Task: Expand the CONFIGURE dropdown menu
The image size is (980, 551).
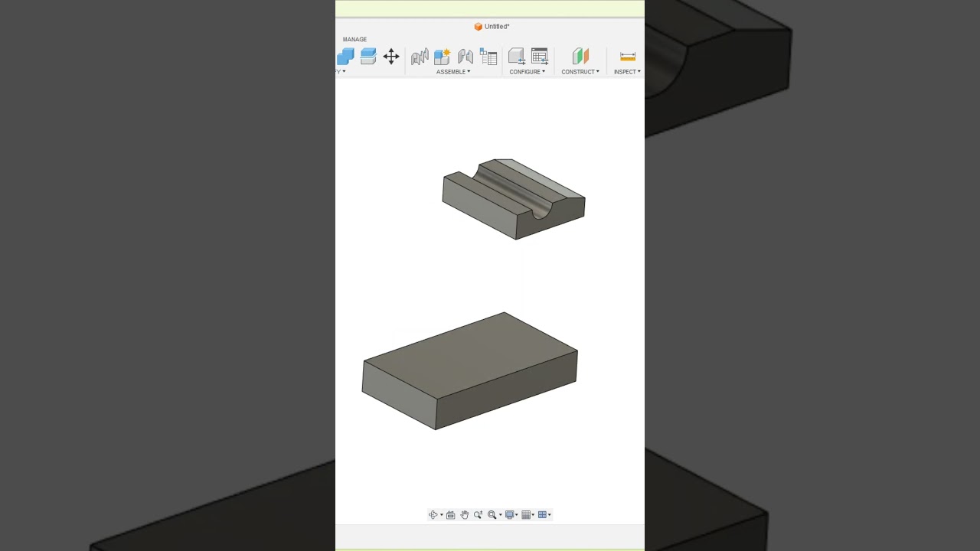Action: [528, 72]
